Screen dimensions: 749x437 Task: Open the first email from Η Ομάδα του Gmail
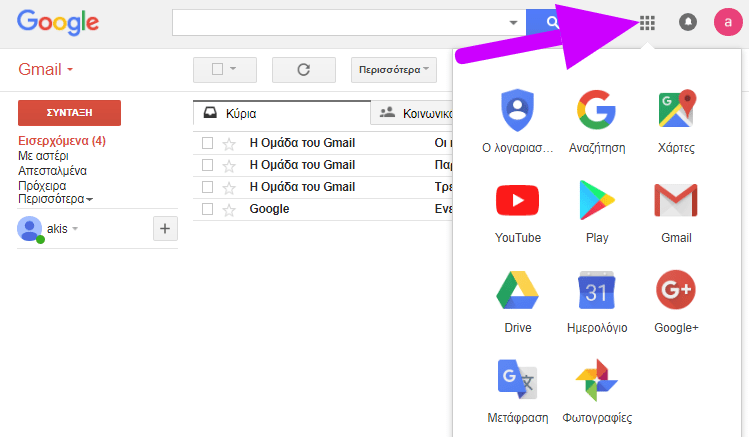pyautogui.click(x=323, y=143)
